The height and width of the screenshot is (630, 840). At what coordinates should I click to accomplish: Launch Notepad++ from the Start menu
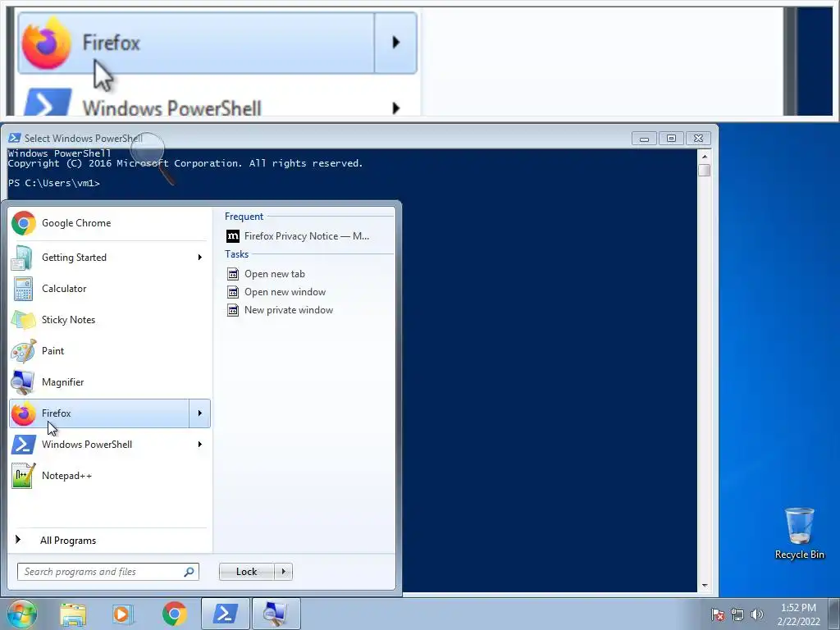tap(109, 476)
